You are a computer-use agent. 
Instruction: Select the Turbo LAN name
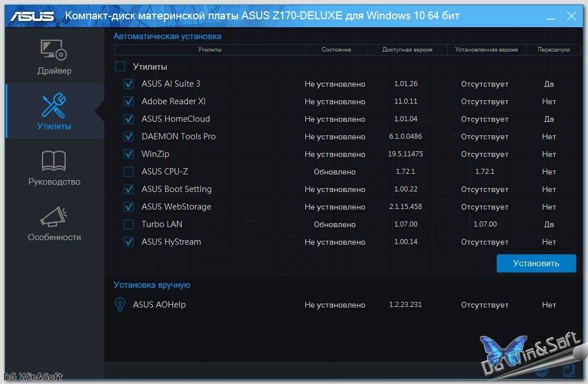click(x=162, y=224)
